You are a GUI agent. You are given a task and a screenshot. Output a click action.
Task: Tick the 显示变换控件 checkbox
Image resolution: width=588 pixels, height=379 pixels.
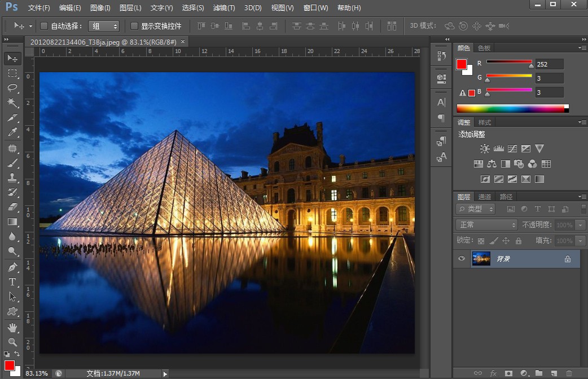tap(134, 26)
